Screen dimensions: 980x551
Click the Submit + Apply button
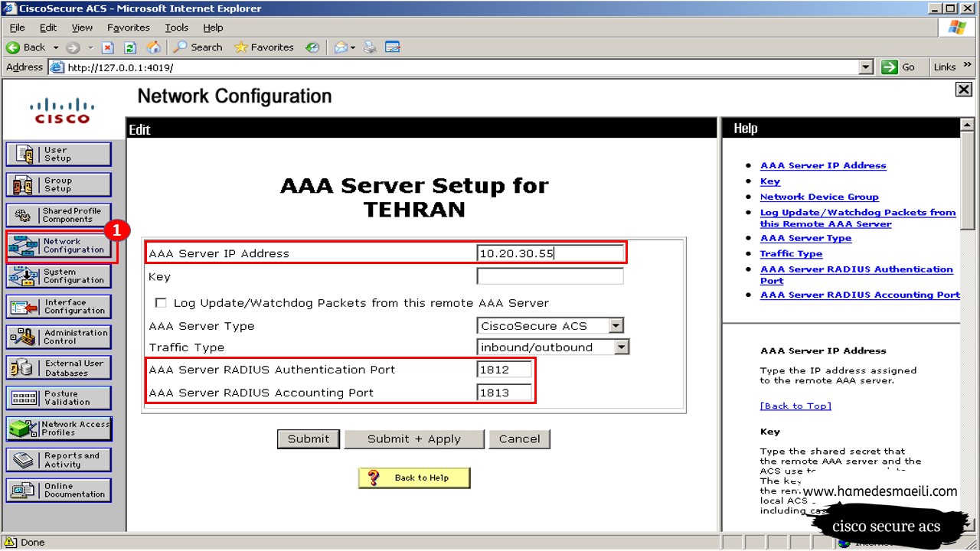tap(414, 439)
